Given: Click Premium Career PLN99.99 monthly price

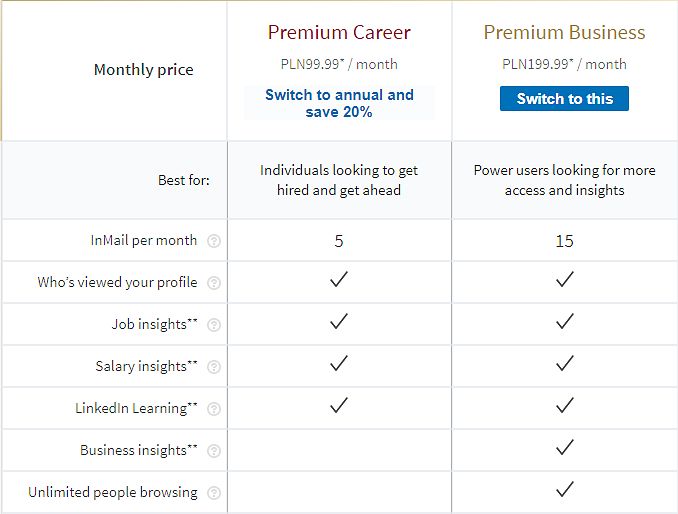Looking at the screenshot, I should coord(339,64).
